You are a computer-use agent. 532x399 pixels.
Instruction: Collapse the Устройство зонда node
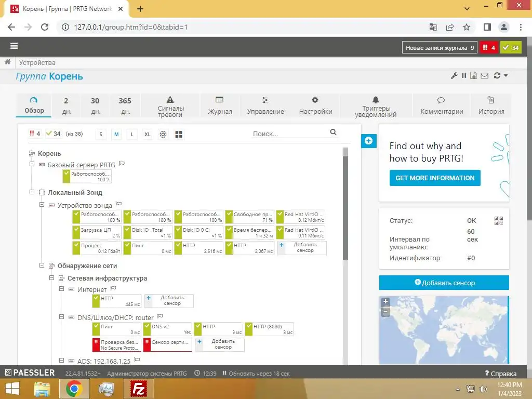coord(42,205)
